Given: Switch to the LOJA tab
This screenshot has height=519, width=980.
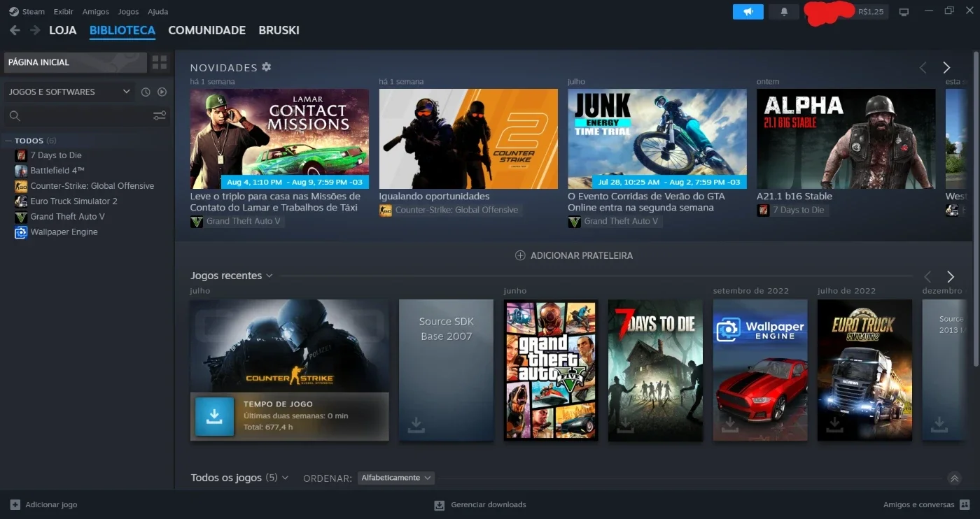Looking at the screenshot, I should pos(63,31).
